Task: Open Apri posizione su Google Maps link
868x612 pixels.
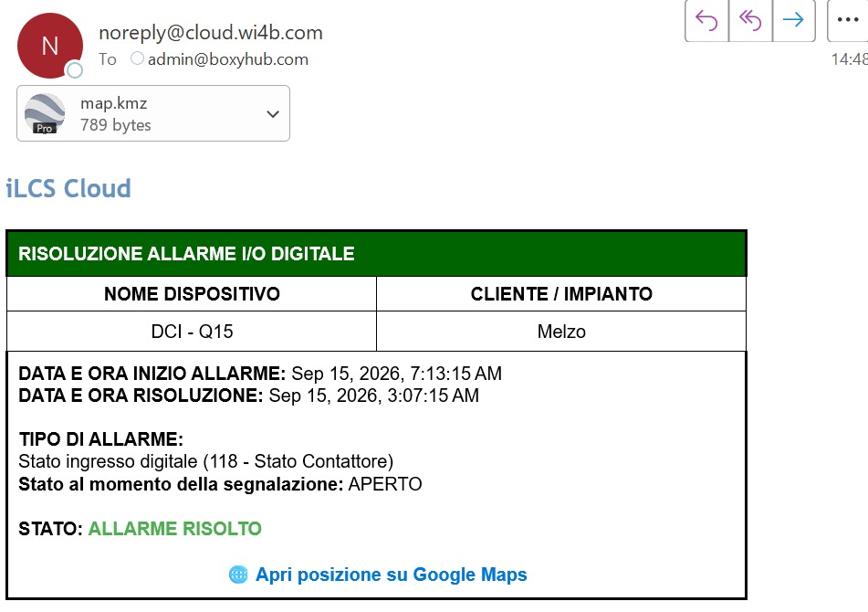Action: (391, 575)
